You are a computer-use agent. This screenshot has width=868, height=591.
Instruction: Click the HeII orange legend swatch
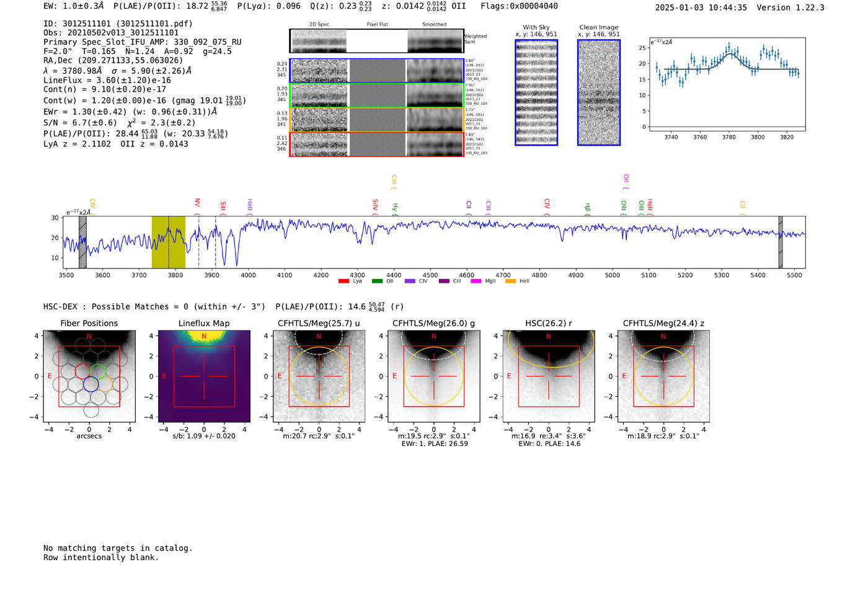tap(510, 282)
